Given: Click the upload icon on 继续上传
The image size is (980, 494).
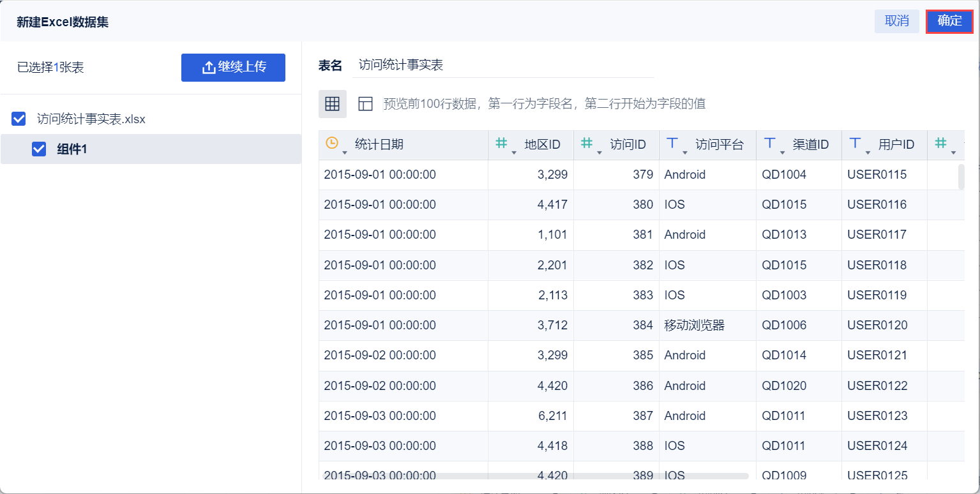Looking at the screenshot, I should point(209,68).
